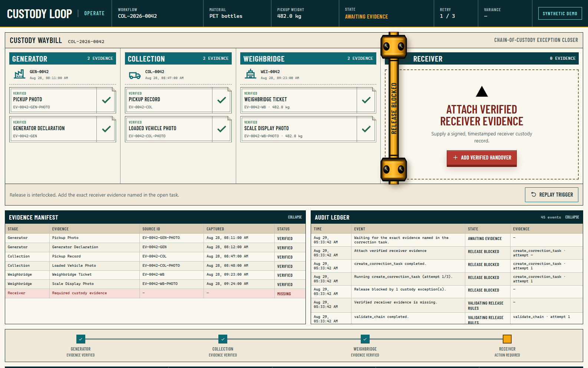588x368 pixels.
Task: Click the EV-0042-WB-PHOTO source ID in manifest
Action: click(160, 284)
